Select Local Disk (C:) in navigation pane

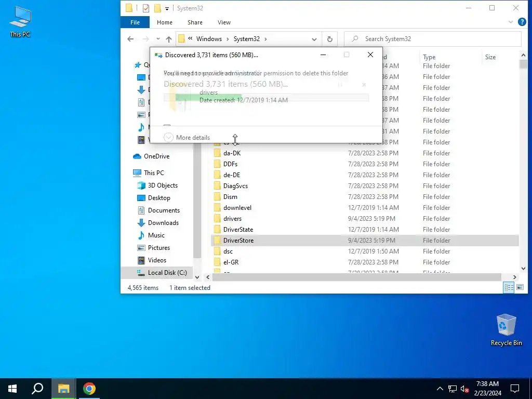click(x=167, y=273)
